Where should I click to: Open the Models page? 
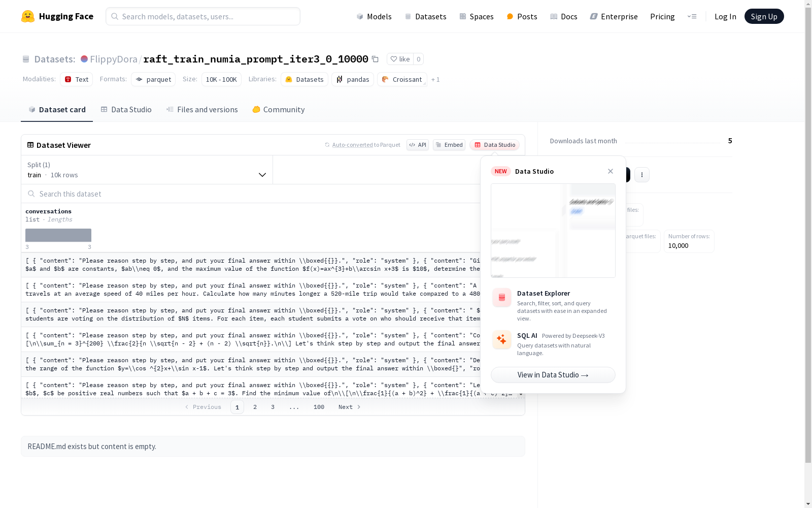point(374,16)
